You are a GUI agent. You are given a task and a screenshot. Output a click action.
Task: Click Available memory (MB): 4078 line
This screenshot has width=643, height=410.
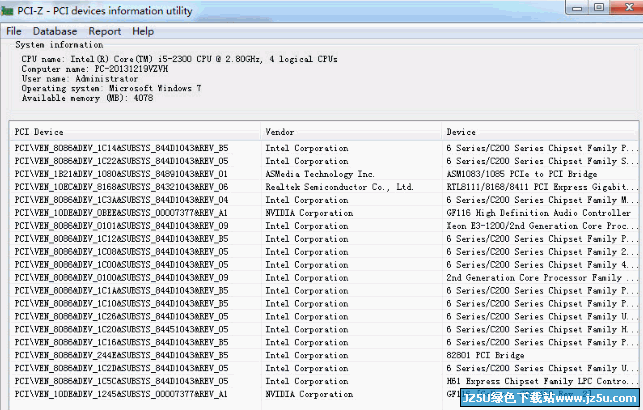pos(87,98)
